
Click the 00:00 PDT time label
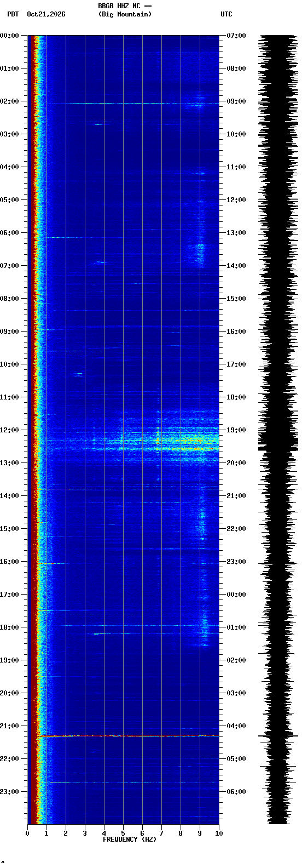click(9, 36)
